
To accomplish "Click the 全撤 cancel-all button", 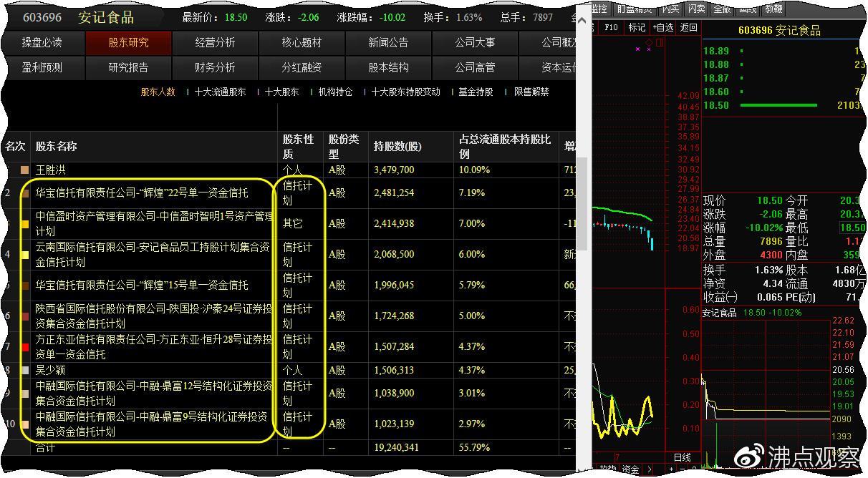I will point(722,9).
